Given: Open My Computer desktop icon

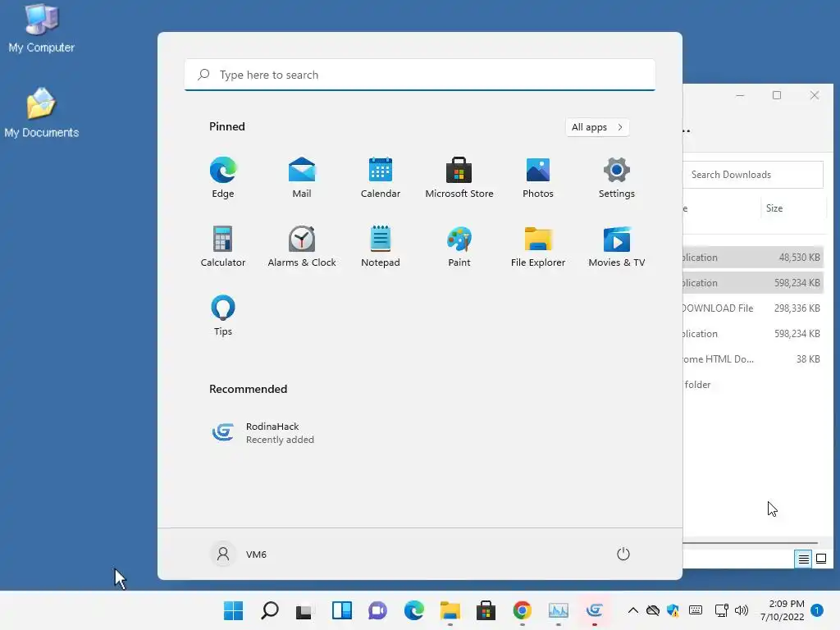Looking at the screenshot, I should pos(41,28).
